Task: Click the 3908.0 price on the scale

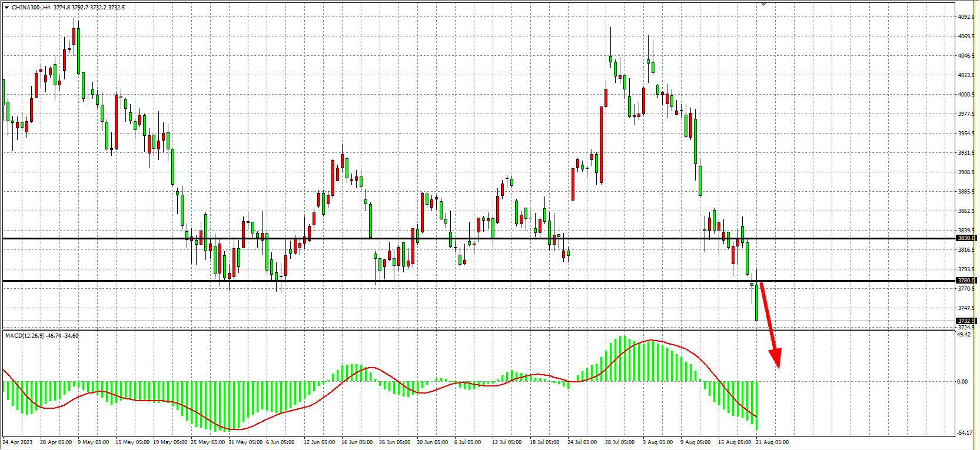Action: click(x=966, y=172)
